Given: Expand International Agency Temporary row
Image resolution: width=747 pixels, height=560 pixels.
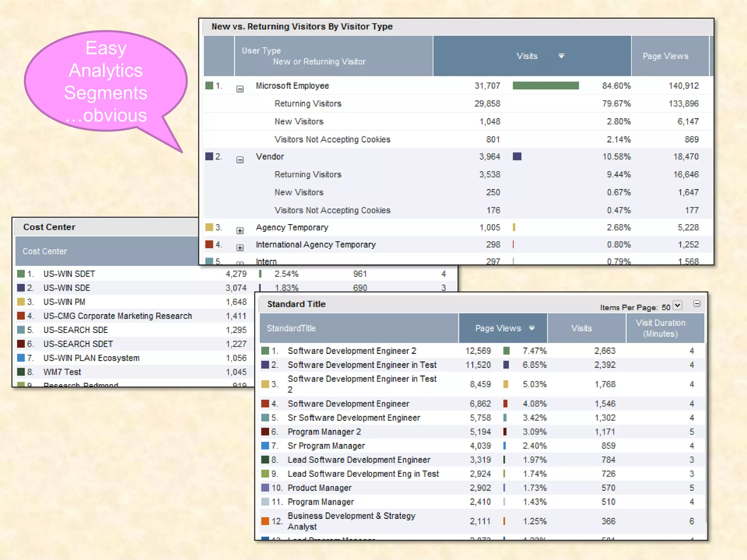Looking at the screenshot, I should point(240,248).
